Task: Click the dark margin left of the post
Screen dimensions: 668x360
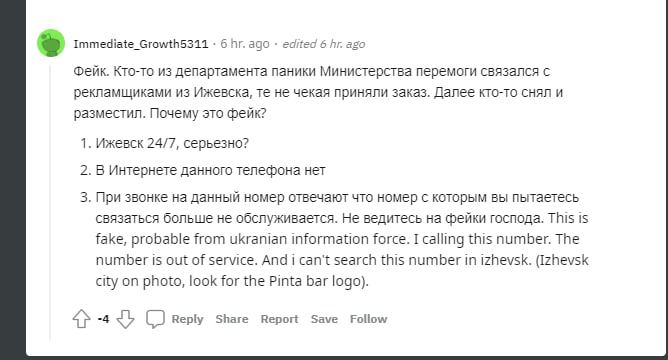Action: pyautogui.click(x=13, y=180)
